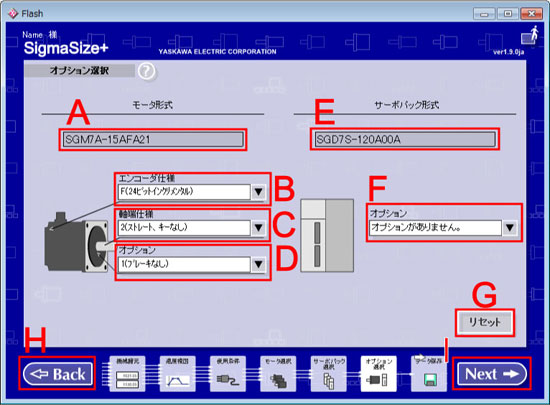
Task: Select the オプション選択 step icon
Action: pyautogui.click(x=379, y=374)
